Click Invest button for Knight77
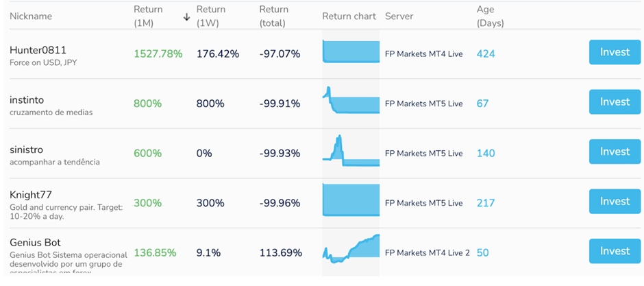The height and width of the screenshot is (286, 644). tap(615, 202)
